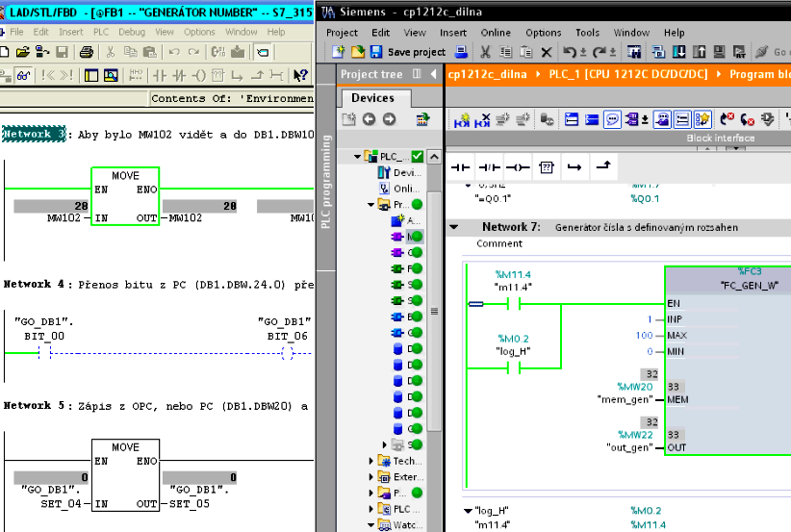The width and height of the screenshot is (791, 532).
Task: Click project tree scrollbar up arrow
Action: tap(434, 157)
